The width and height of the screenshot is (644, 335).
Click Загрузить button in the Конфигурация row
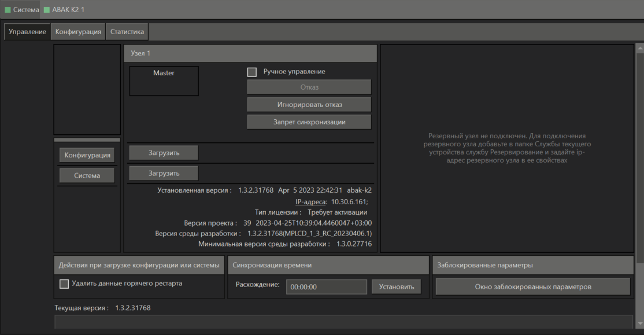point(164,153)
